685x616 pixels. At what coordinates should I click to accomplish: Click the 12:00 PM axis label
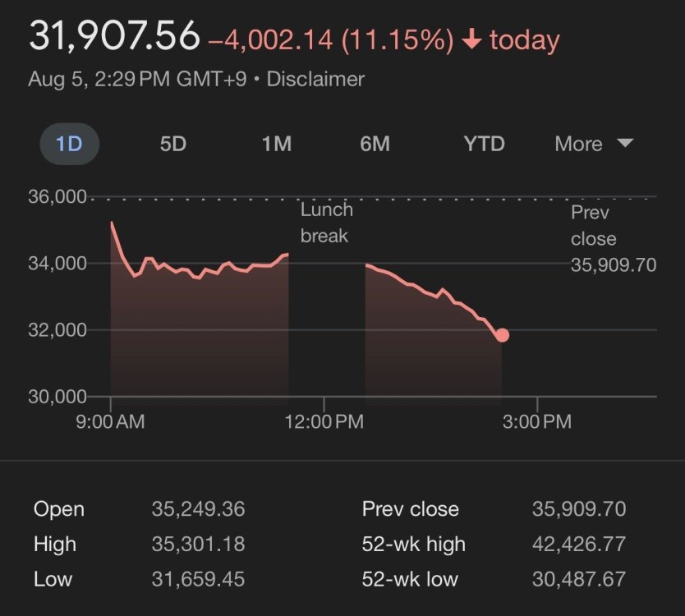pos(324,422)
